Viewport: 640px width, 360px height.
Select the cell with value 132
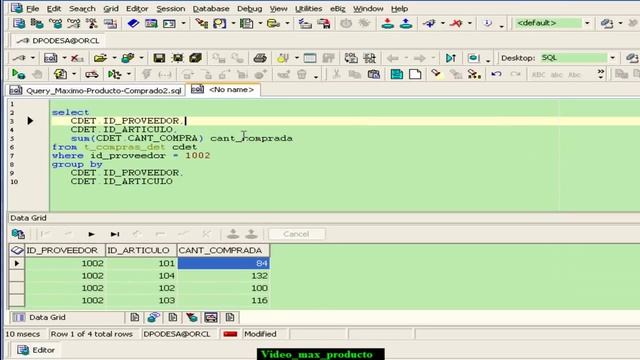[x=223, y=276]
